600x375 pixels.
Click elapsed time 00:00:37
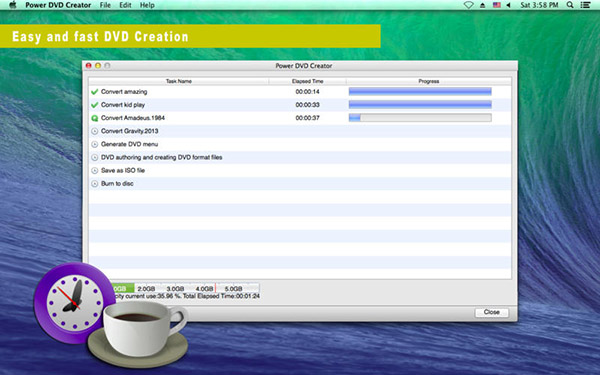(307, 118)
